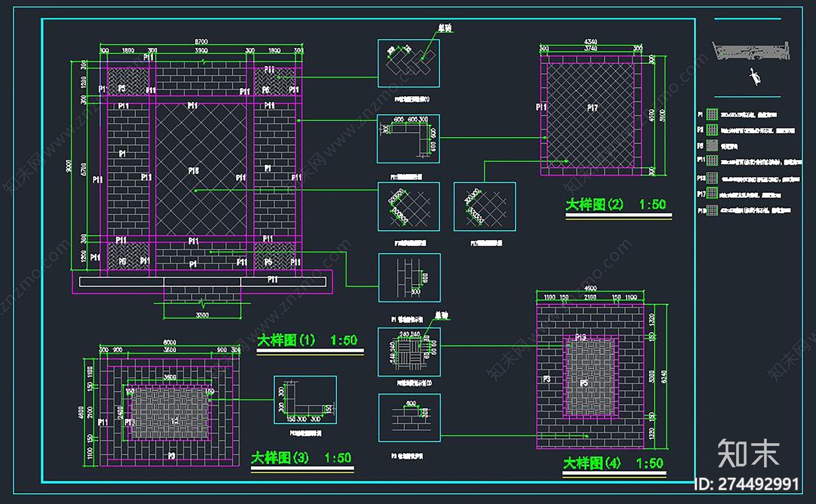Click the P17 label inside plan 2
This screenshot has height=504, width=816.
[x=592, y=108]
